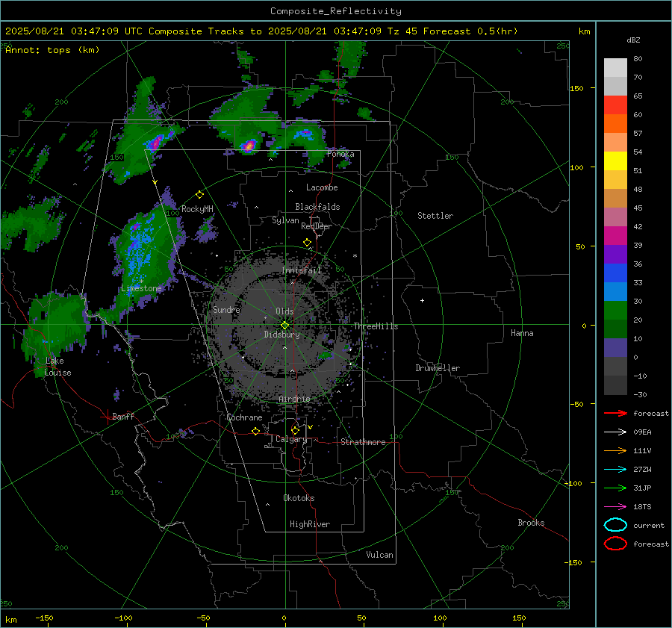Click the Cochrane town label

[x=244, y=417]
